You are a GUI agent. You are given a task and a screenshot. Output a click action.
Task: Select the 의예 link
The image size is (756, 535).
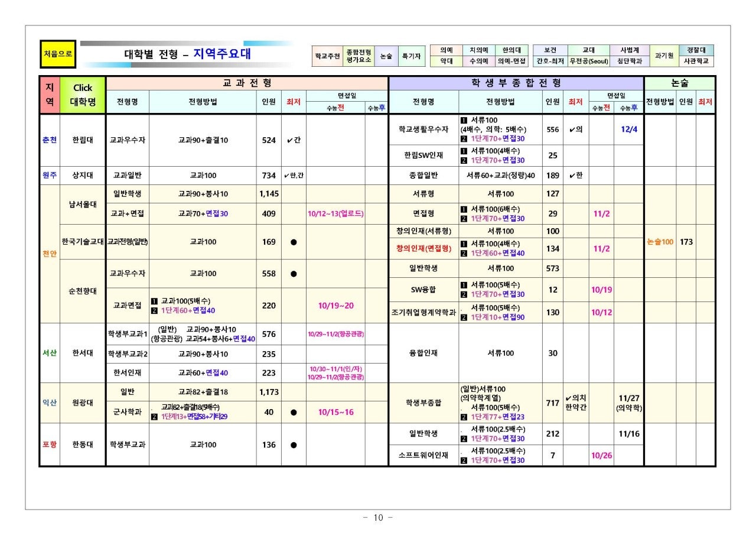[446, 51]
